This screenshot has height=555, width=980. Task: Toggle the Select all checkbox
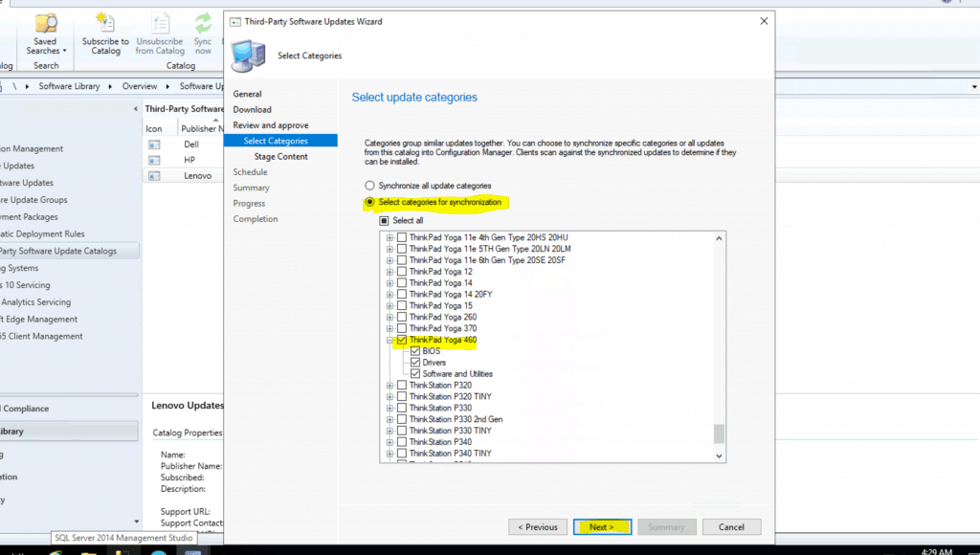pyautogui.click(x=385, y=221)
